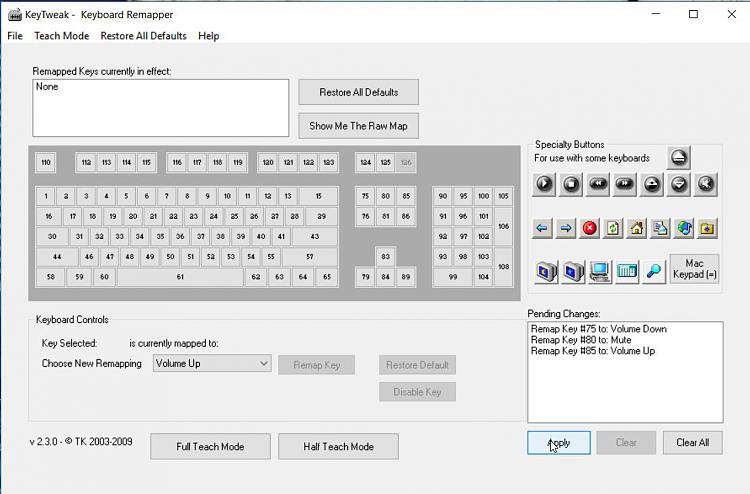Click the Previous Track specialty button

pyautogui.click(x=598, y=184)
